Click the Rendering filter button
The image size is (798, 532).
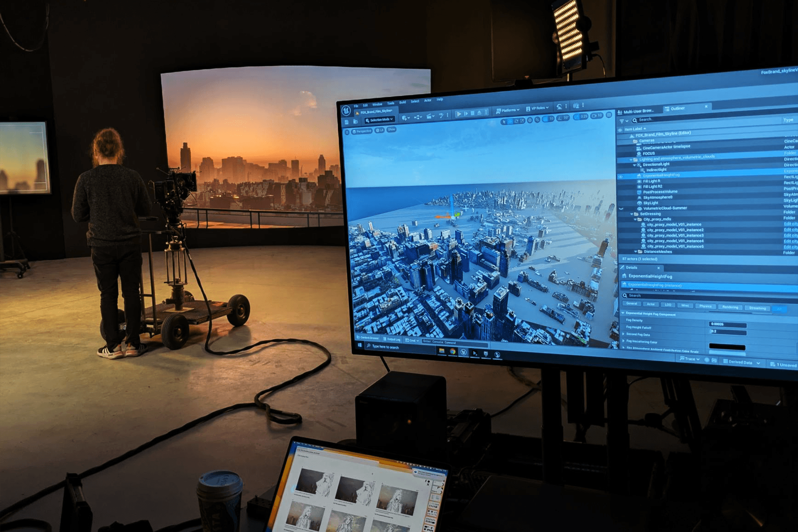click(730, 307)
